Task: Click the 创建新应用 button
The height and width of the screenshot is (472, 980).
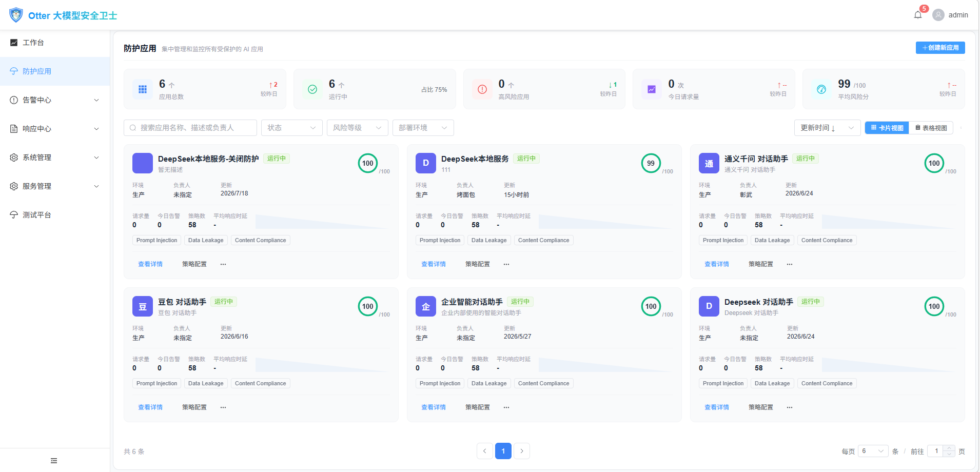Action: [x=940, y=48]
